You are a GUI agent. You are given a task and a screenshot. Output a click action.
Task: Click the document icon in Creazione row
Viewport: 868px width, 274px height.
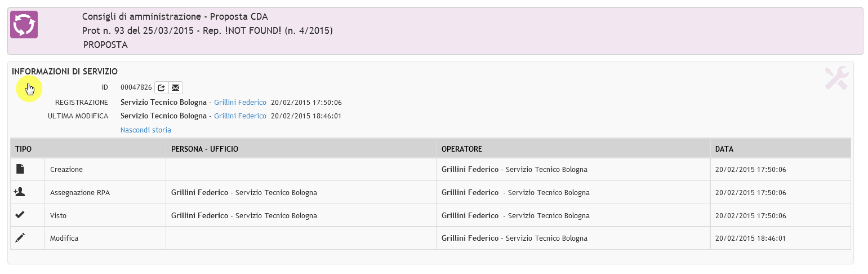20,169
